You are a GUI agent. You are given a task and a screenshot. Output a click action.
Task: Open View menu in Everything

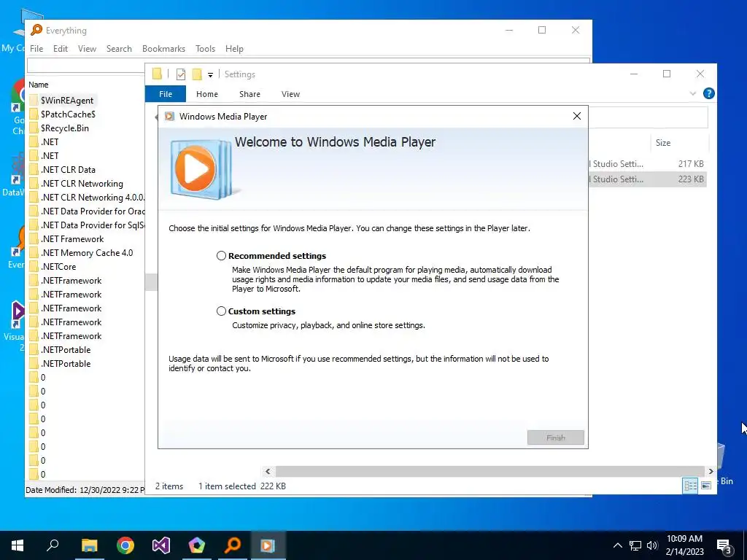(x=87, y=49)
